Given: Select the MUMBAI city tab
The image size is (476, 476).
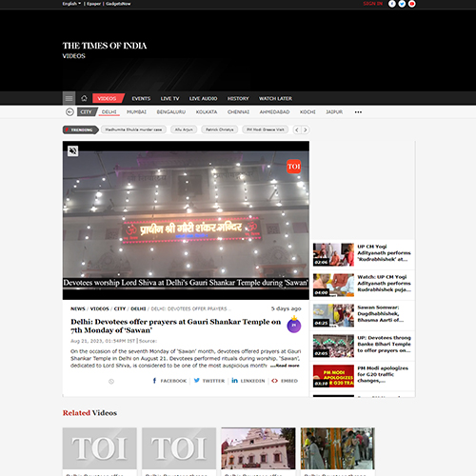Looking at the screenshot, I should tap(136, 112).
